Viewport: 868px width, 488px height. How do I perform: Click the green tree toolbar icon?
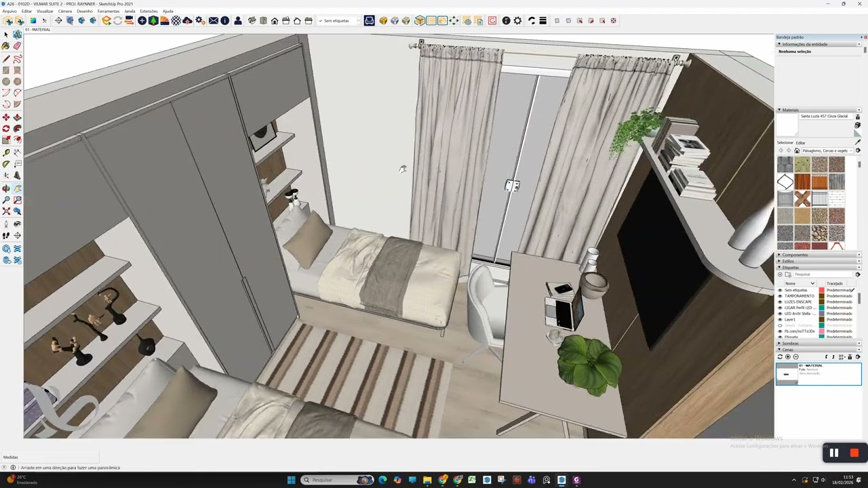153,21
